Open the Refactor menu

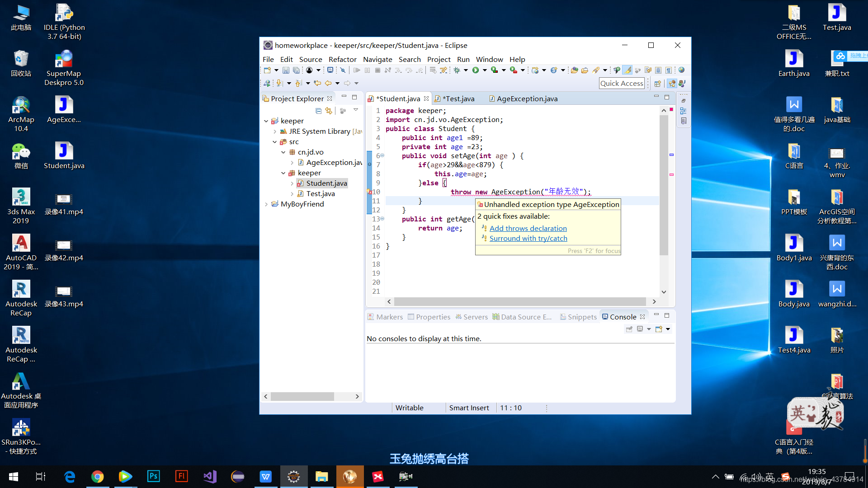(342, 59)
